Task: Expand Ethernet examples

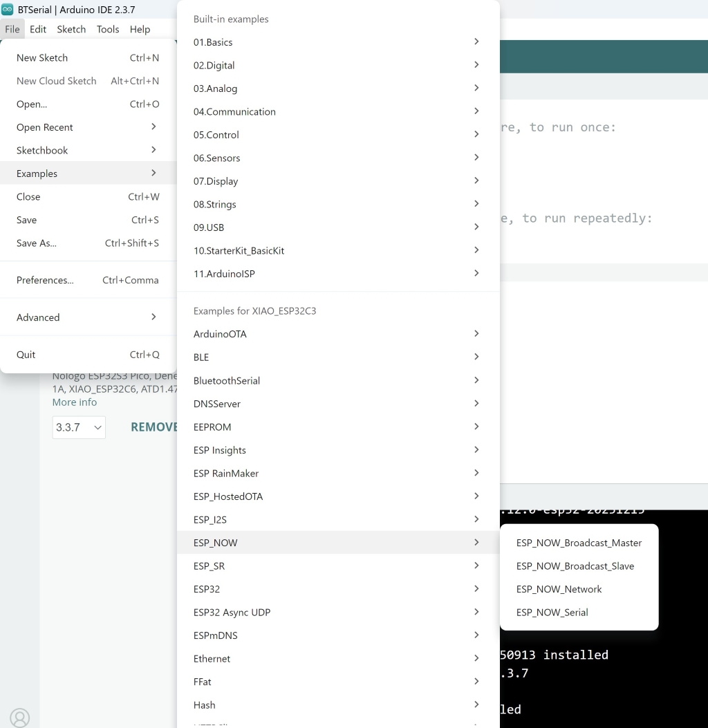Action: point(338,659)
